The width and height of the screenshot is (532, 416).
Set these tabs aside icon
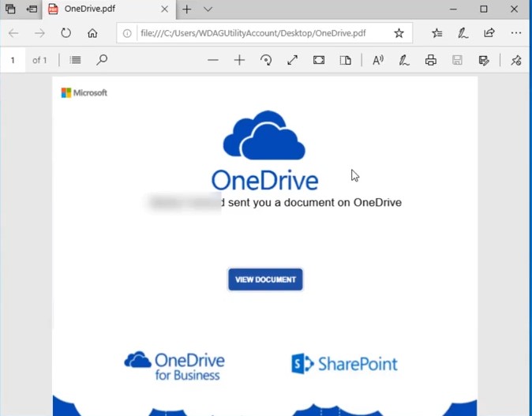[x=32, y=9]
